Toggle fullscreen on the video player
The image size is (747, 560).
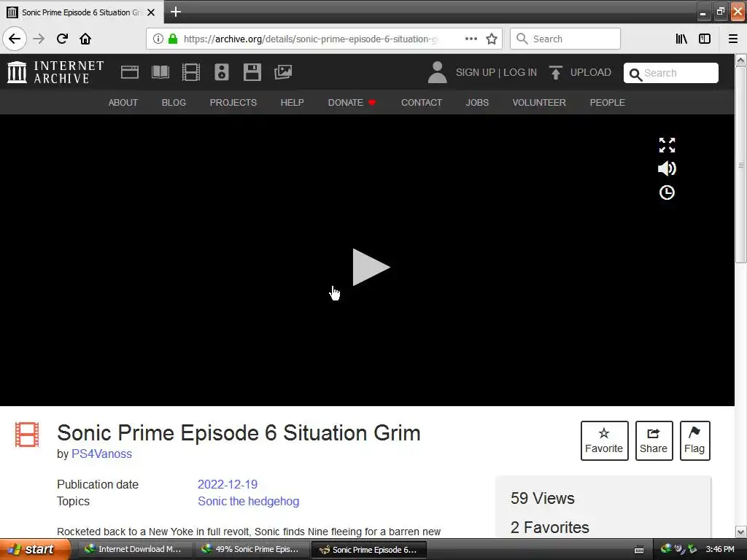point(667,145)
